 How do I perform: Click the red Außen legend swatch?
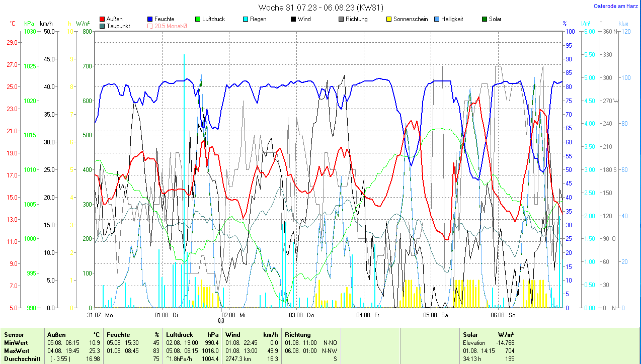(103, 20)
